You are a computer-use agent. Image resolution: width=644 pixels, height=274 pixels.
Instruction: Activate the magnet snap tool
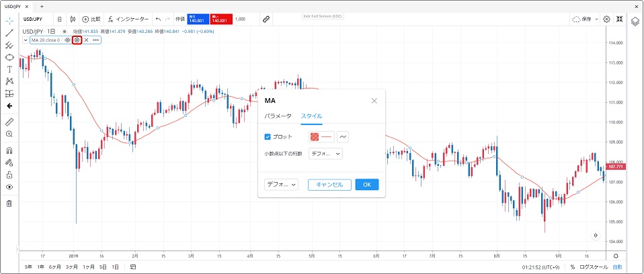(9, 150)
